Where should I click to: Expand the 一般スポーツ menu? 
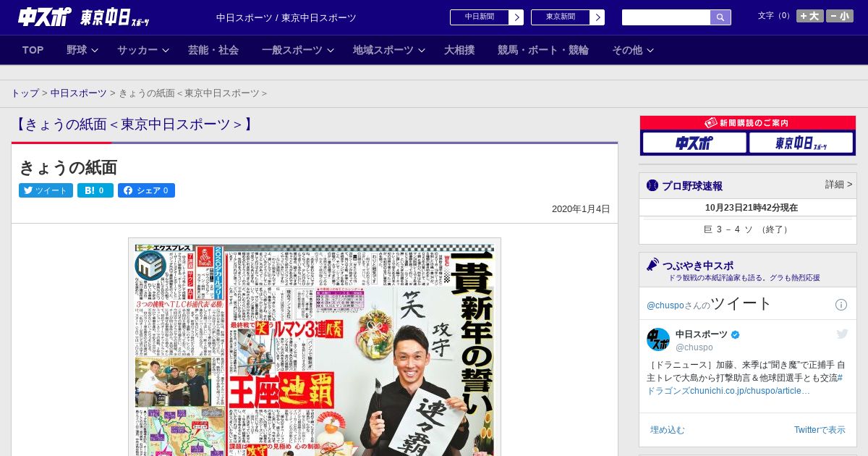(x=298, y=50)
